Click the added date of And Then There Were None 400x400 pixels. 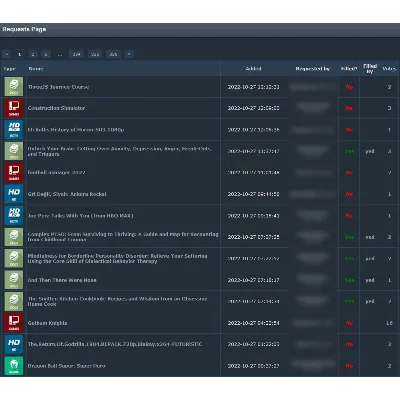pyautogui.click(x=254, y=280)
